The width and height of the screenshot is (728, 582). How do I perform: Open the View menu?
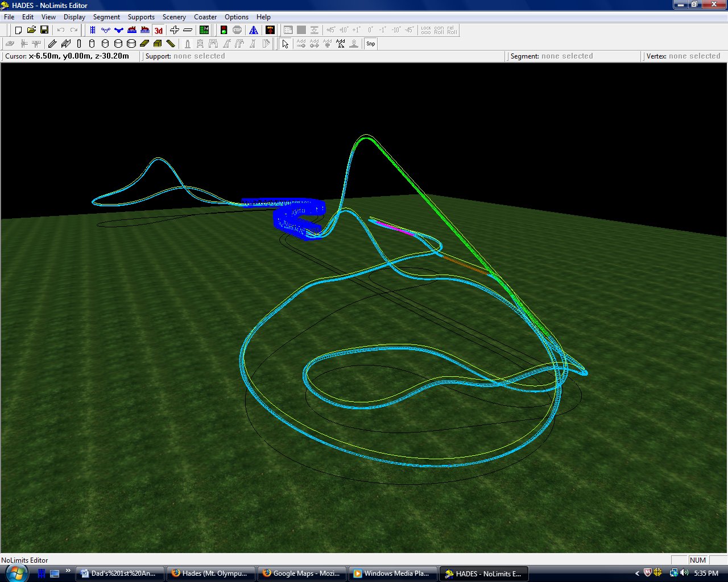tap(48, 17)
